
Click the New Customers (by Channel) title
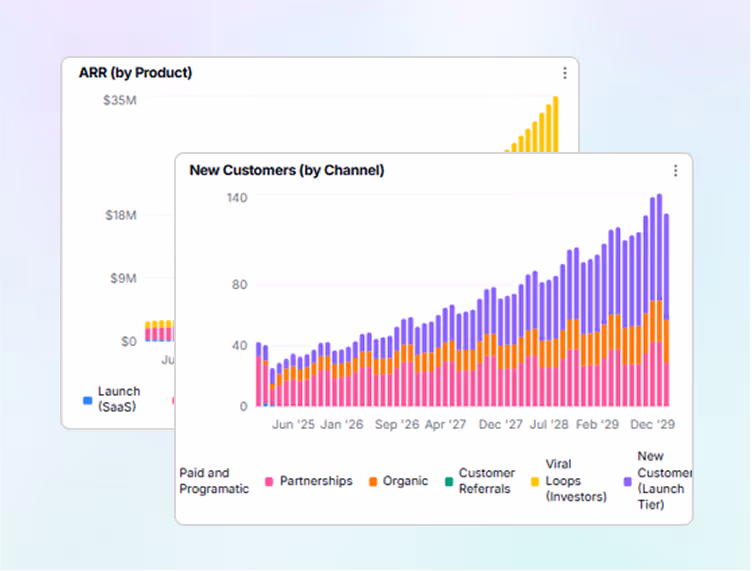pyautogui.click(x=287, y=171)
